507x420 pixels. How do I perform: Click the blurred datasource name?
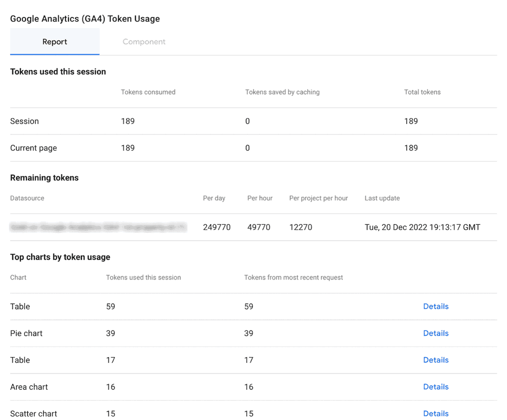98,227
